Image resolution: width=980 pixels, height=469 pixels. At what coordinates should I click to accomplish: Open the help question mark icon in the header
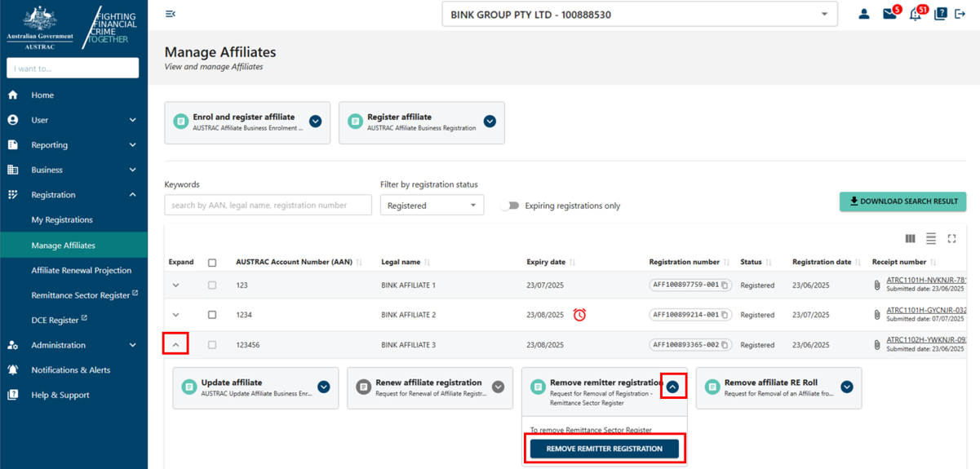point(940,14)
